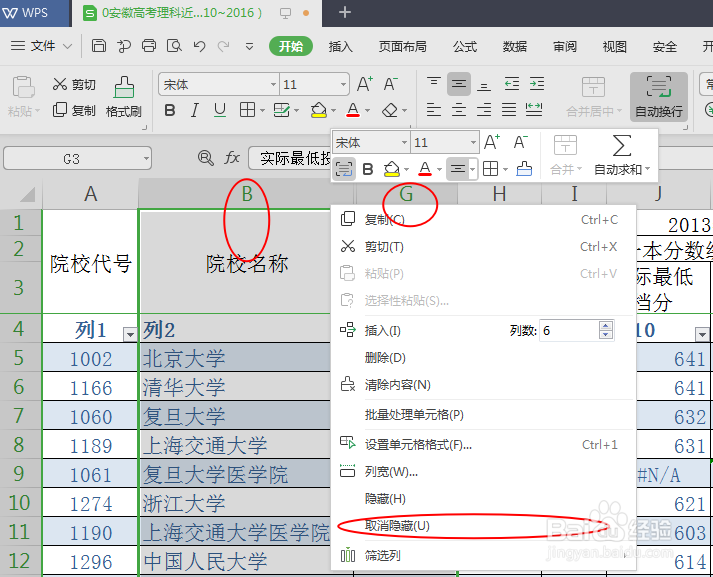Select the column A header
The image size is (713, 577).
(x=90, y=194)
